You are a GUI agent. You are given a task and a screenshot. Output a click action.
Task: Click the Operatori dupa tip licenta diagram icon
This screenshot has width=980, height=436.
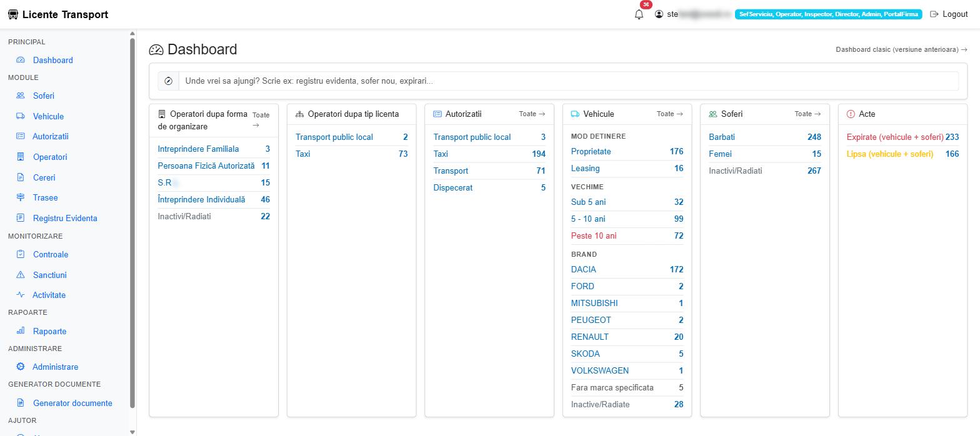click(299, 114)
